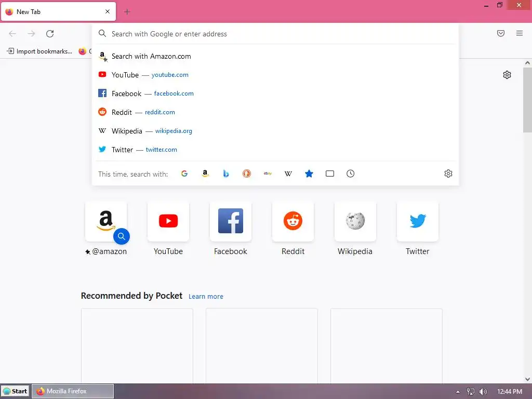The image size is (532, 399).
Task: Select the Reddit reddit.com suggestion
Action: (x=275, y=112)
